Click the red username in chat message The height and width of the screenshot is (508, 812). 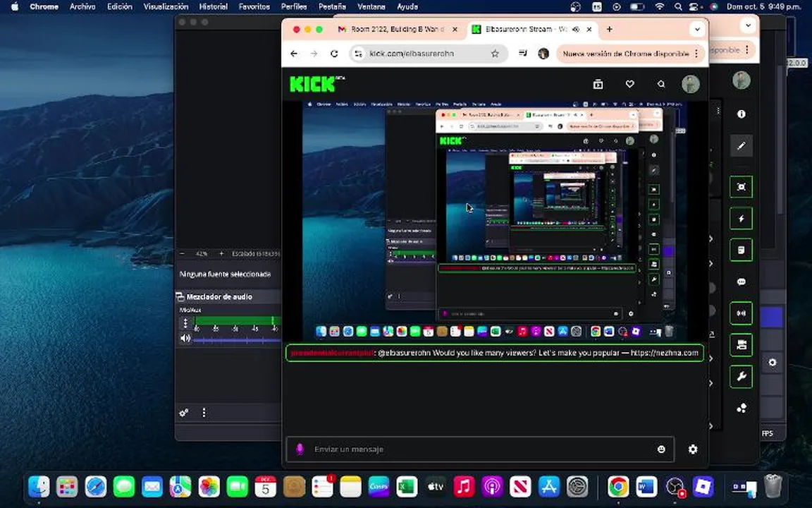pos(332,353)
